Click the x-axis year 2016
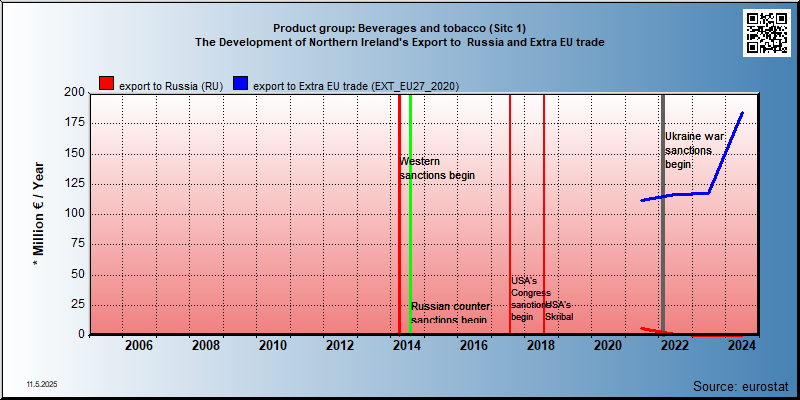This screenshot has width=800, height=400. (x=474, y=345)
